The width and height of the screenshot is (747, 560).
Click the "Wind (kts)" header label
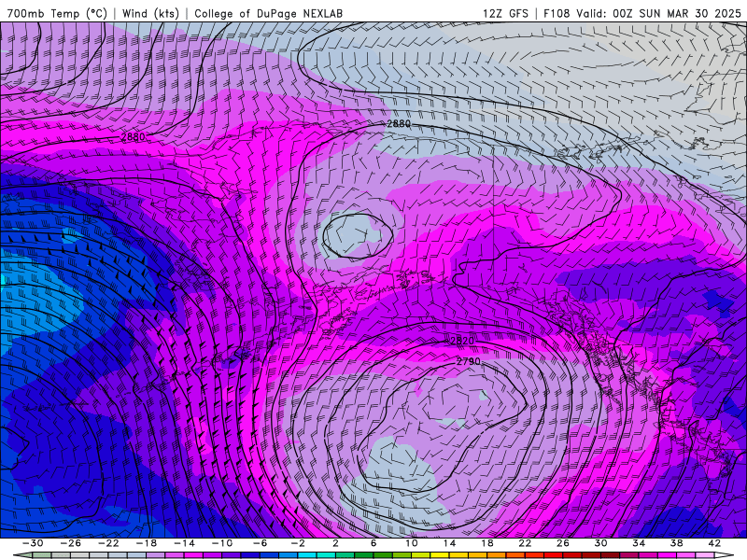[150, 13]
